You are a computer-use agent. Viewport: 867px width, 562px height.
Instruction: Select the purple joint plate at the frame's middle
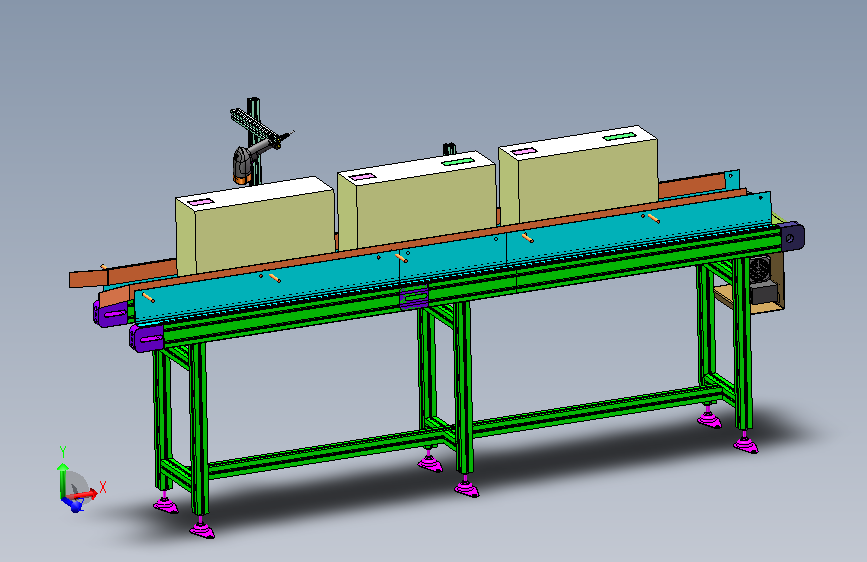[414, 296]
